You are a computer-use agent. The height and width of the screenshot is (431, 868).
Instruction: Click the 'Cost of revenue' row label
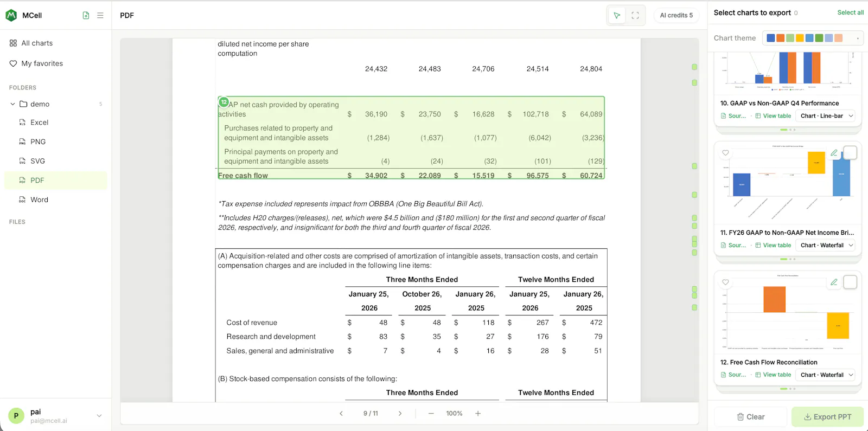pyautogui.click(x=252, y=323)
